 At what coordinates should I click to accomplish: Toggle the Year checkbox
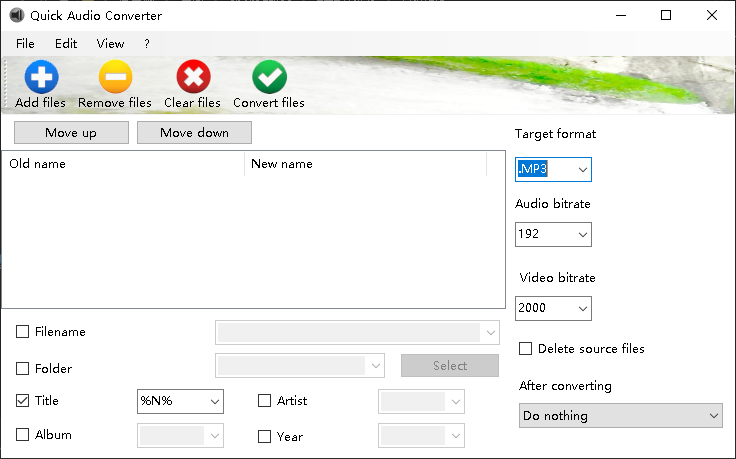265,436
